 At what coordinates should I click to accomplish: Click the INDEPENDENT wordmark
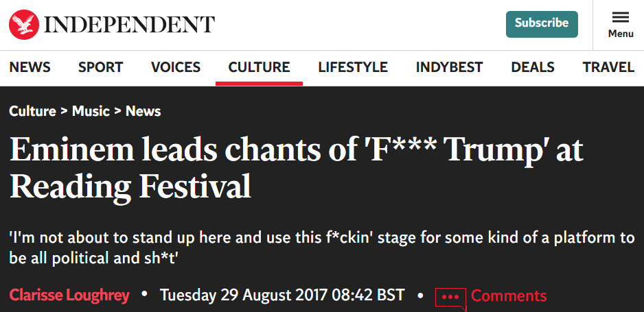pos(130,25)
